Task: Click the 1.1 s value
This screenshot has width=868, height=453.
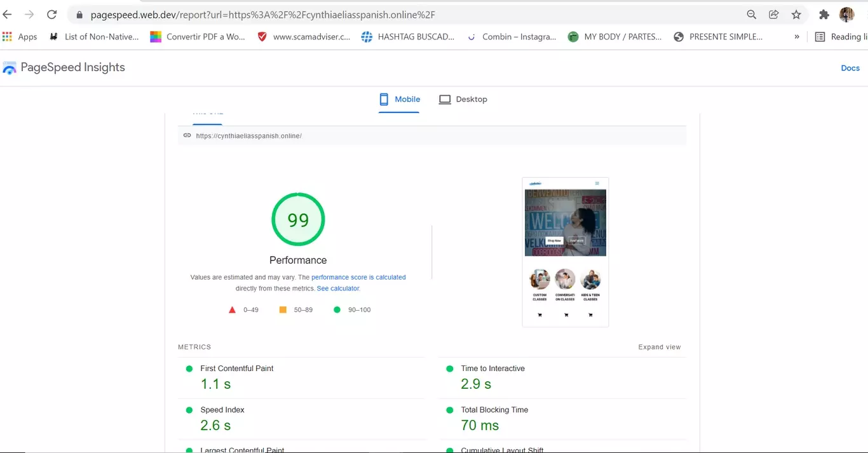Action: [215, 384]
